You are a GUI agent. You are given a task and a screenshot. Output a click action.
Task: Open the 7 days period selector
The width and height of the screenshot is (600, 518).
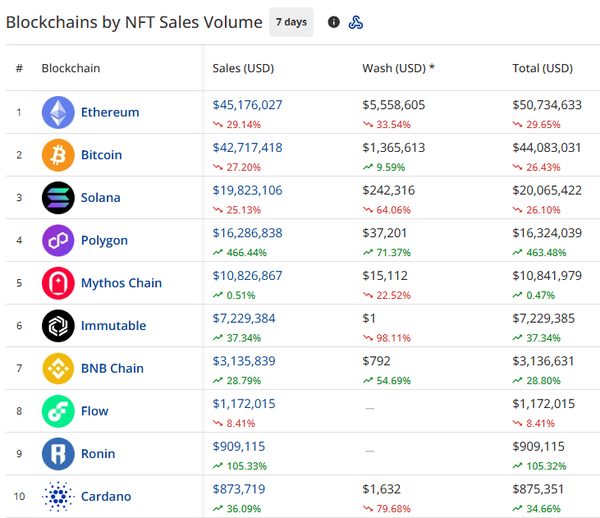pos(291,22)
